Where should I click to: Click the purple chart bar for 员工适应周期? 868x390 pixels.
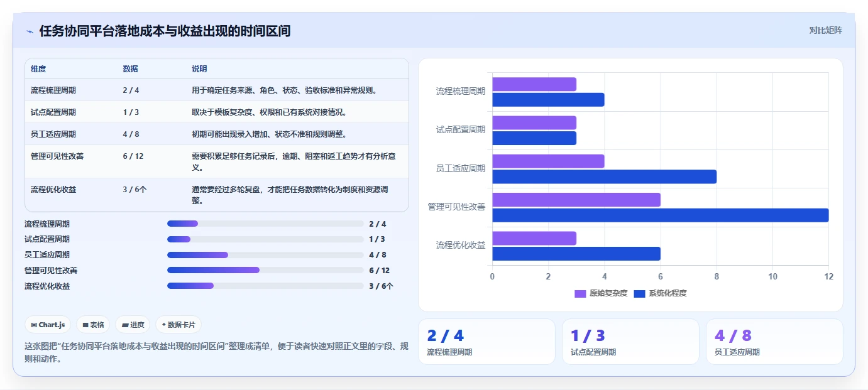point(548,161)
